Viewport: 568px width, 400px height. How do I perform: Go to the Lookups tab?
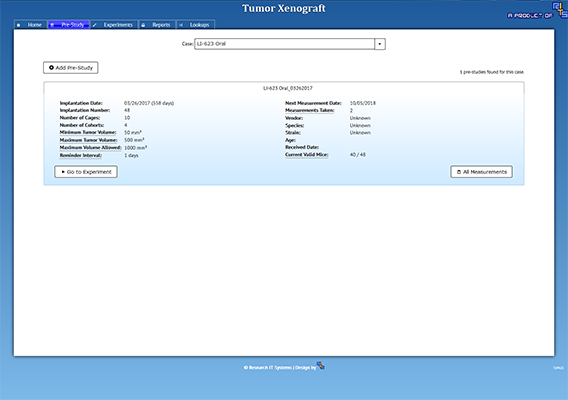pos(196,25)
